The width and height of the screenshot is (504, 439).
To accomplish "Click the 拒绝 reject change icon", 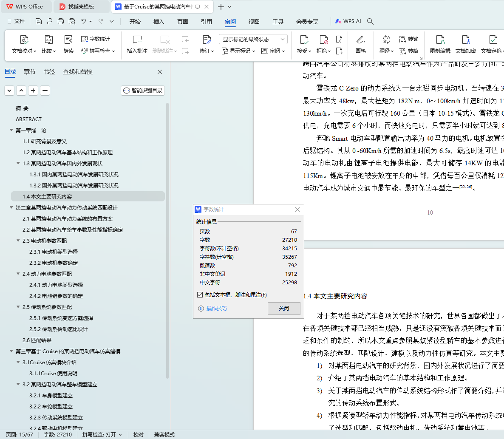I will pos(323,40).
